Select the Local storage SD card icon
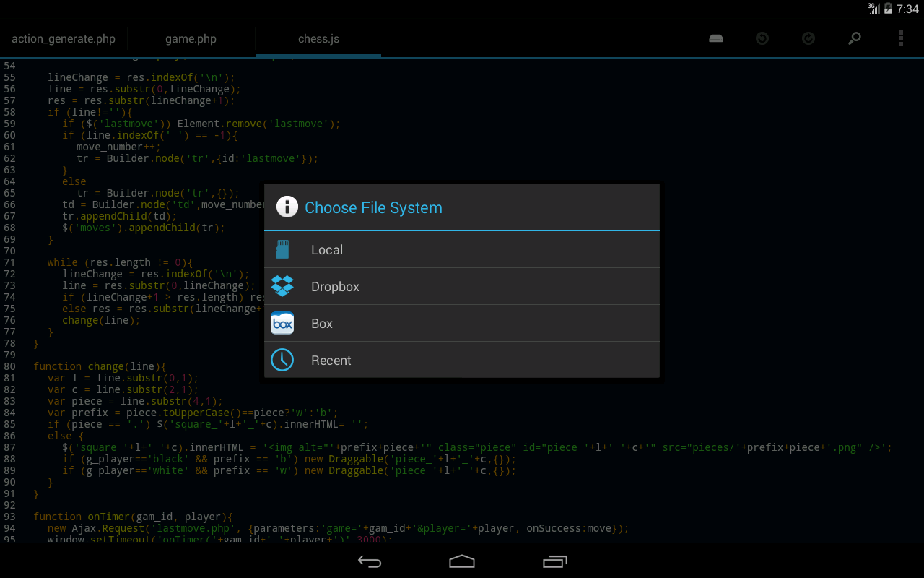The width and height of the screenshot is (924, 578). tap(282, 249)
